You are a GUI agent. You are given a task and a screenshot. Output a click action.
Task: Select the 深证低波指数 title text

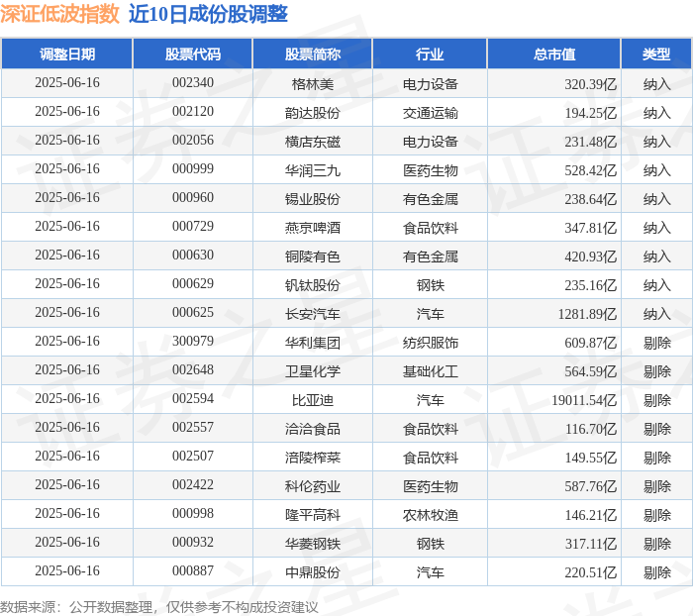coord(60,14)
